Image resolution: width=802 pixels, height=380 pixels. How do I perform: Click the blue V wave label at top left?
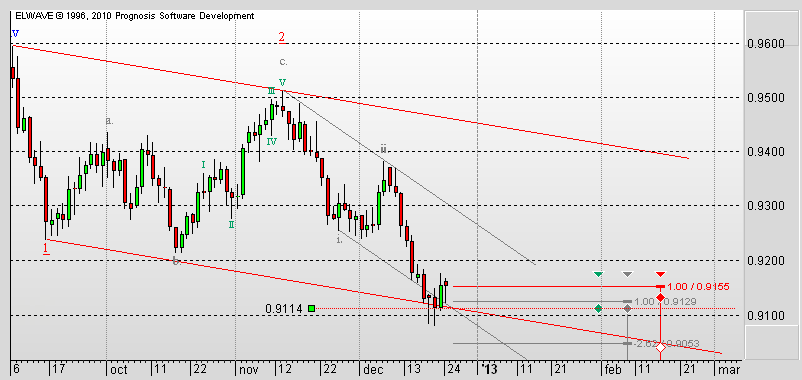tap(15, 34)
